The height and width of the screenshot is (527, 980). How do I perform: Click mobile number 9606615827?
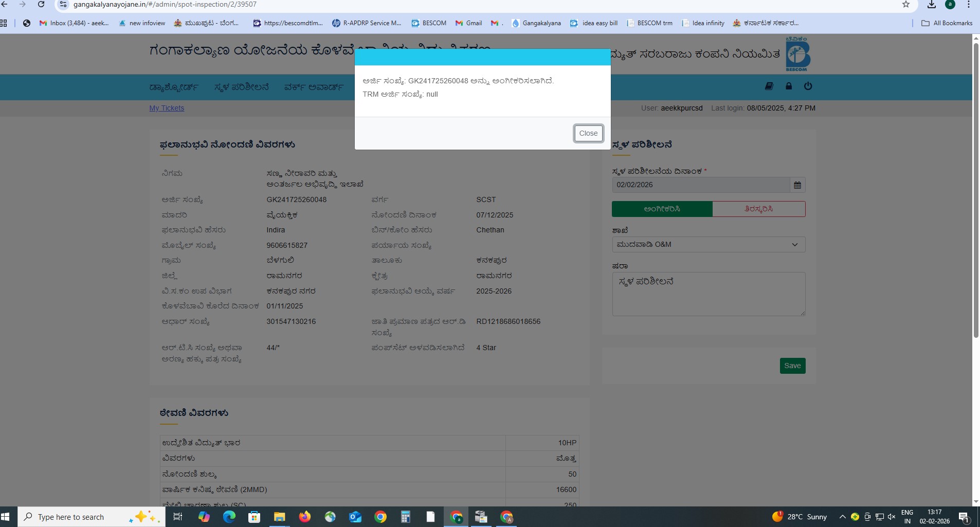(x=287, y=245)
